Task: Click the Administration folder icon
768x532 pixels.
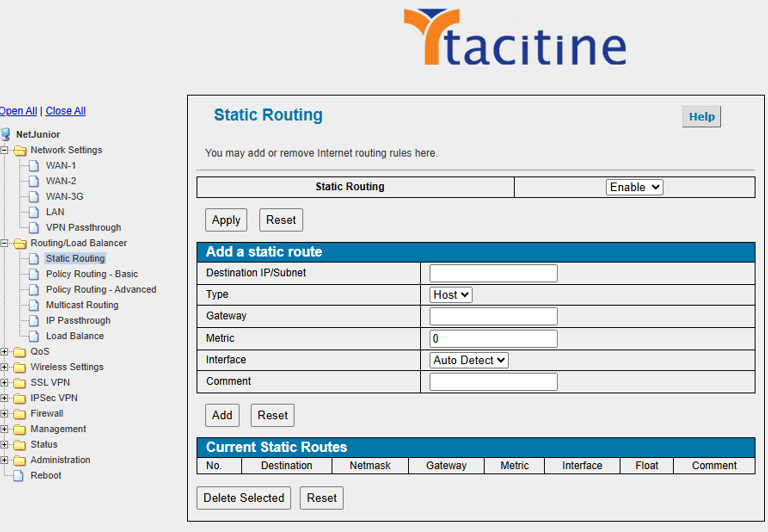Action: pyautogui.click(x=20, y=460)
